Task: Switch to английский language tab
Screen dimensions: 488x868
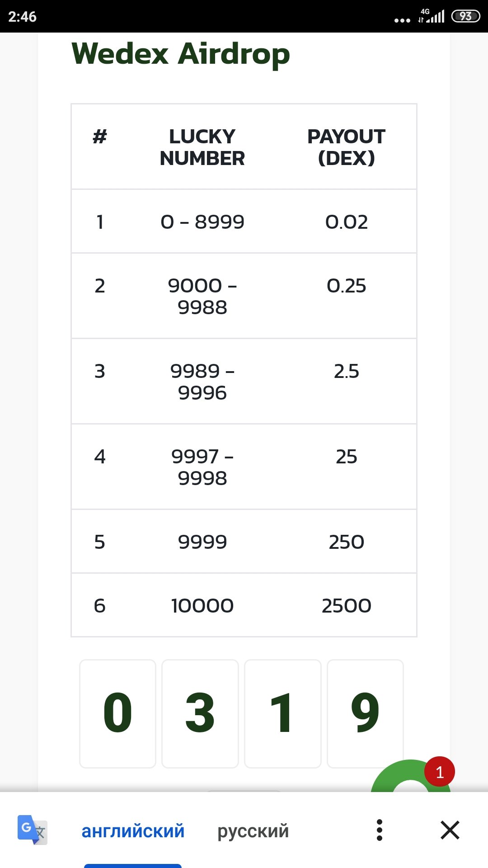Action: pos(133,831)
